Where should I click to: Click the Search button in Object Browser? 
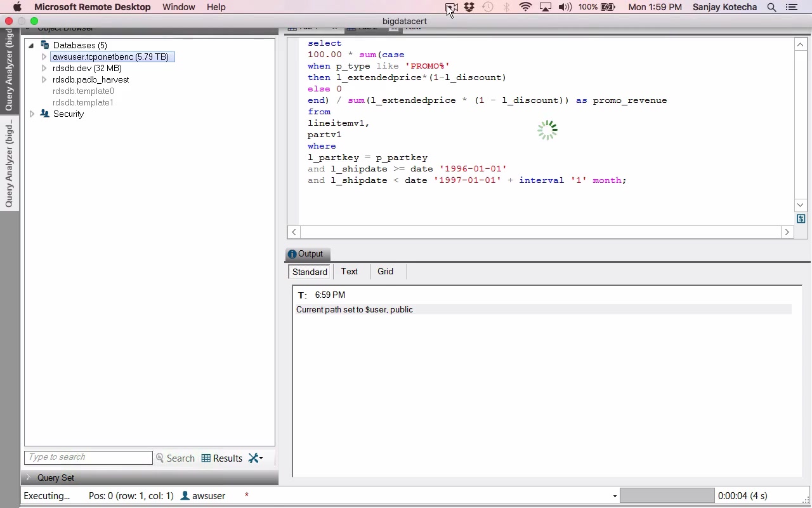tap(175, 458)
